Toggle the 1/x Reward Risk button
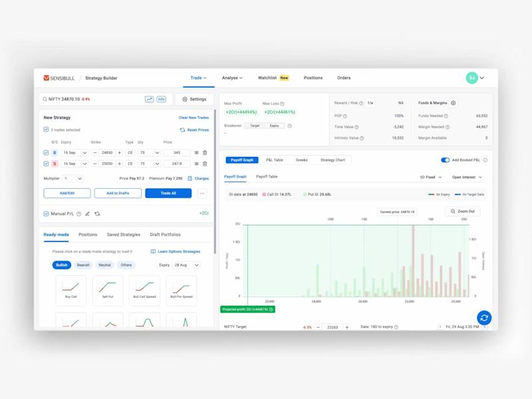532x399 pixels. coord(370,103)
